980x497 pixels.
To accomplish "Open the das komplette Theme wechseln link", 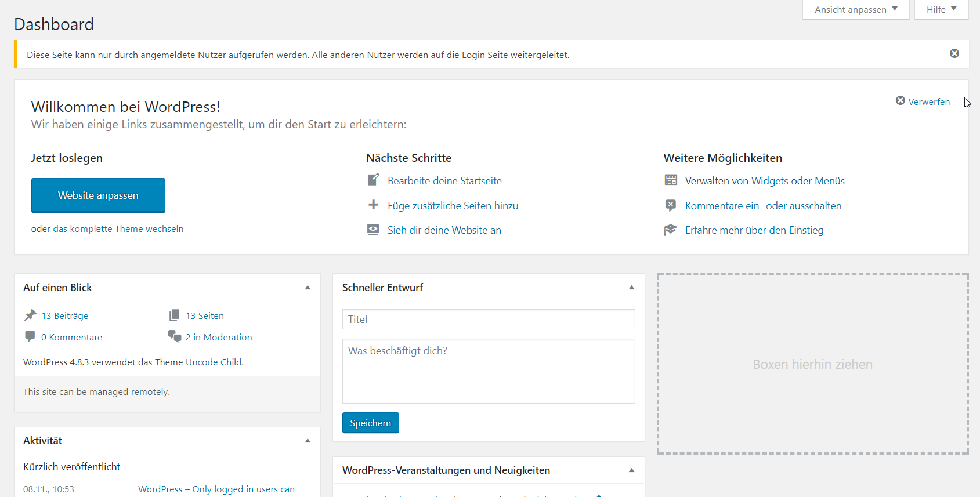I will pyautogui.click(x=118, y=229).
